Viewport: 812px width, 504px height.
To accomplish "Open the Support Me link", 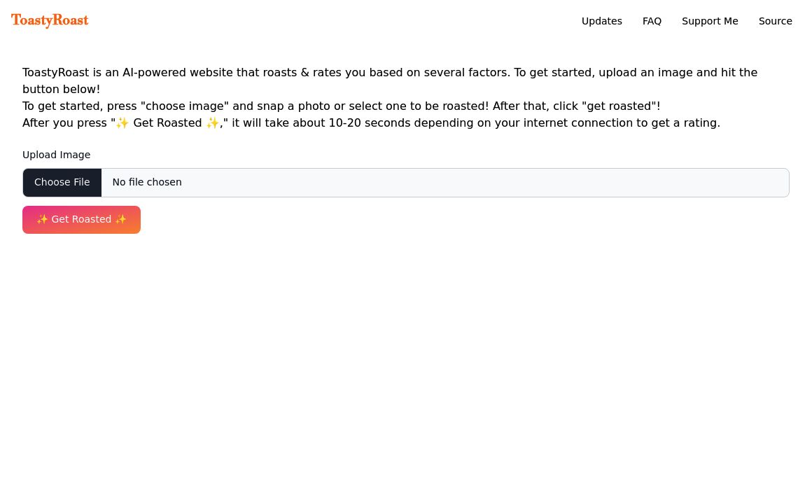I will [x=710, y=21].
